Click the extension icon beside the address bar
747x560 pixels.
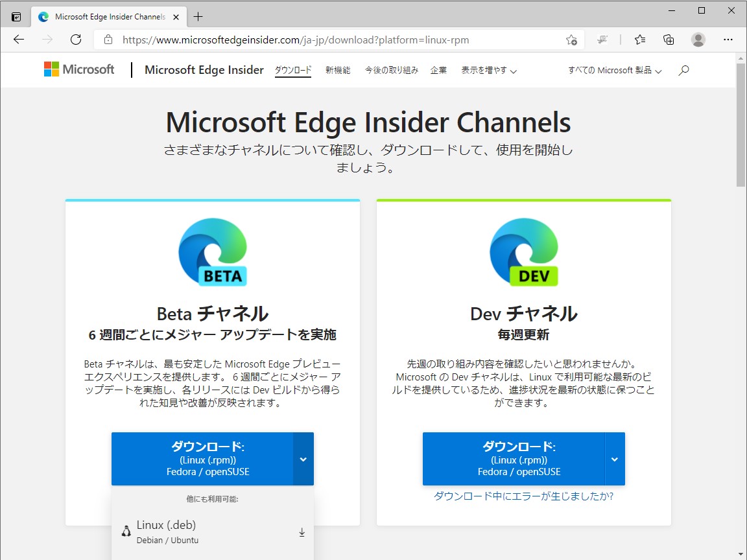click(x=602, y=40)
